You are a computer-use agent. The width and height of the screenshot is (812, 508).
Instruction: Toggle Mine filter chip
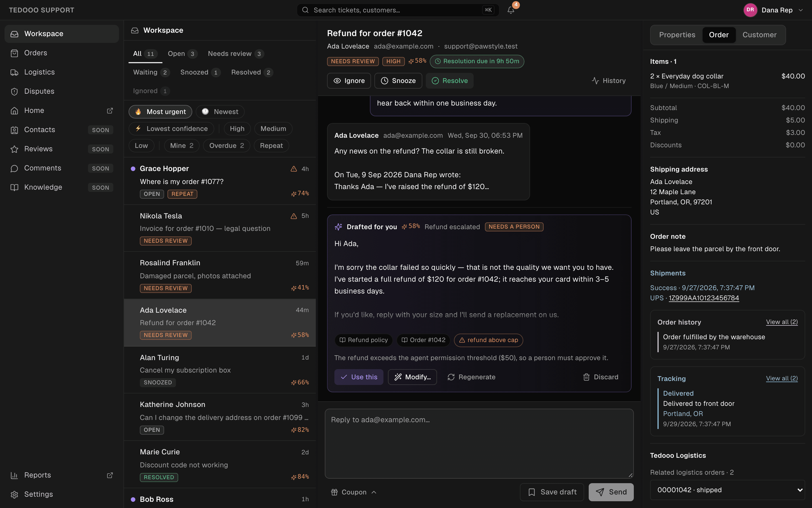pyautogui.click(x=182, y=145)
